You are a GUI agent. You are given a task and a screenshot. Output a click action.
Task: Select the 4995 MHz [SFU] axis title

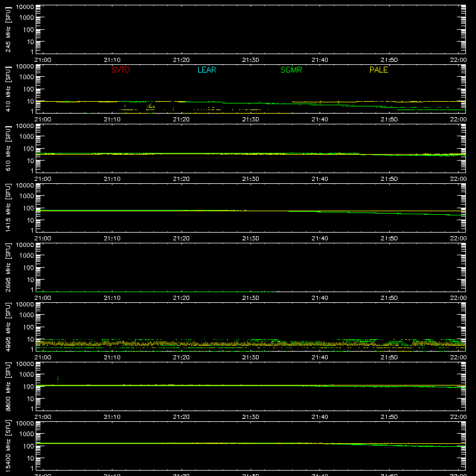click(8, 327)
